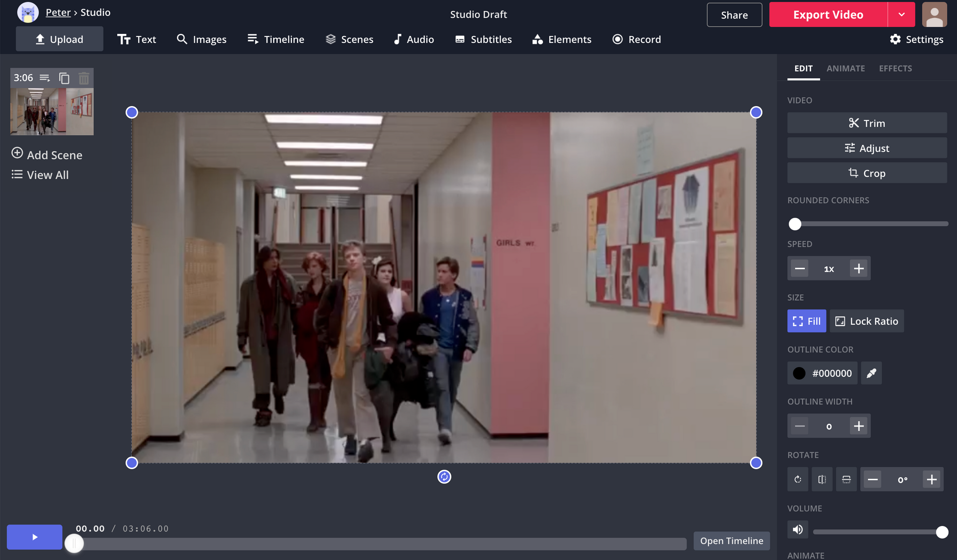
Task: Open the Peter breadcrumb link
Action: (x=58, y=12)
